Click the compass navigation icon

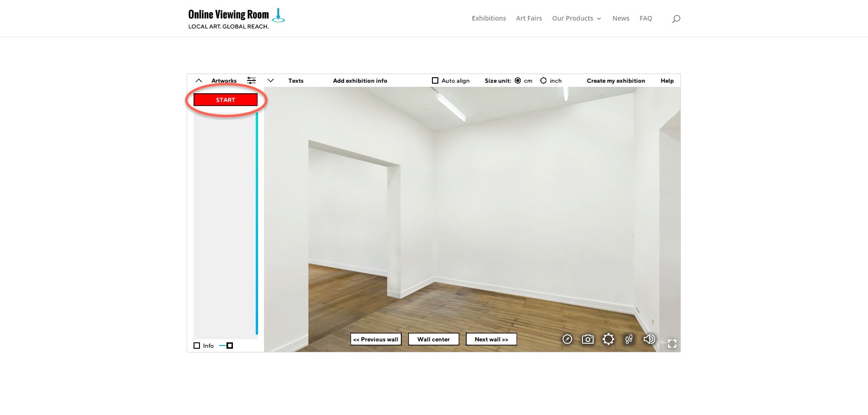[567, 339]
